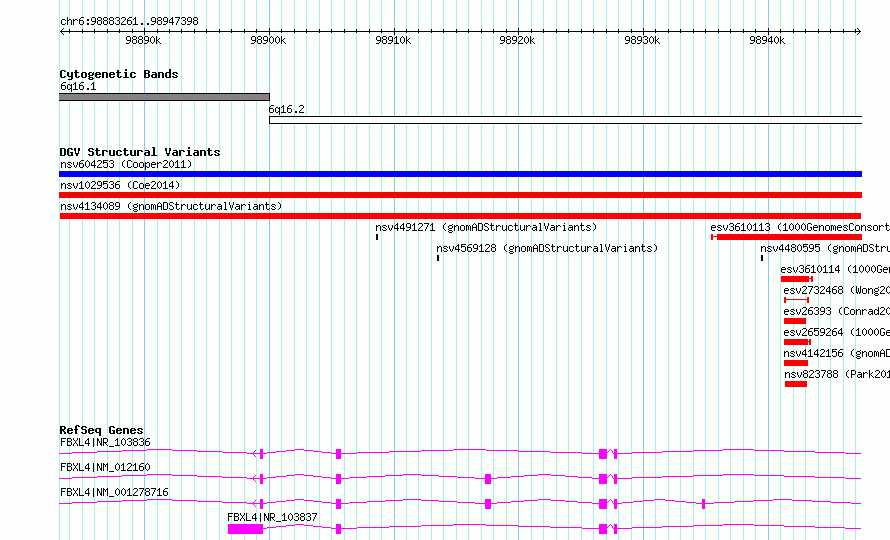
Task: Select the esv26393 Conrad variant bar
Action: coord(795,321)
